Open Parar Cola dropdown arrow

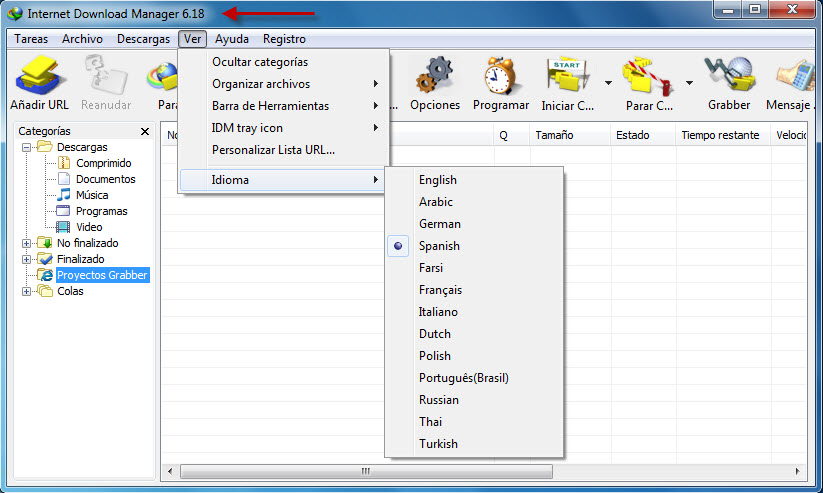pos(689,83)
